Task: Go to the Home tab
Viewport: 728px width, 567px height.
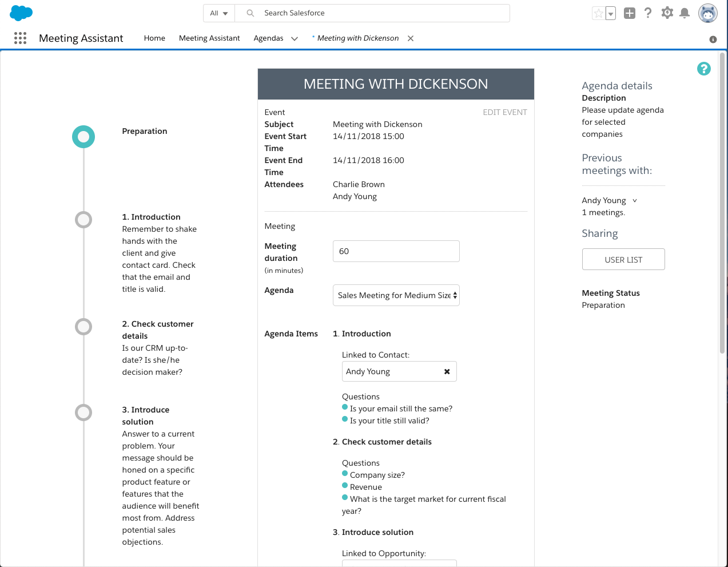Action: [154, 38]
